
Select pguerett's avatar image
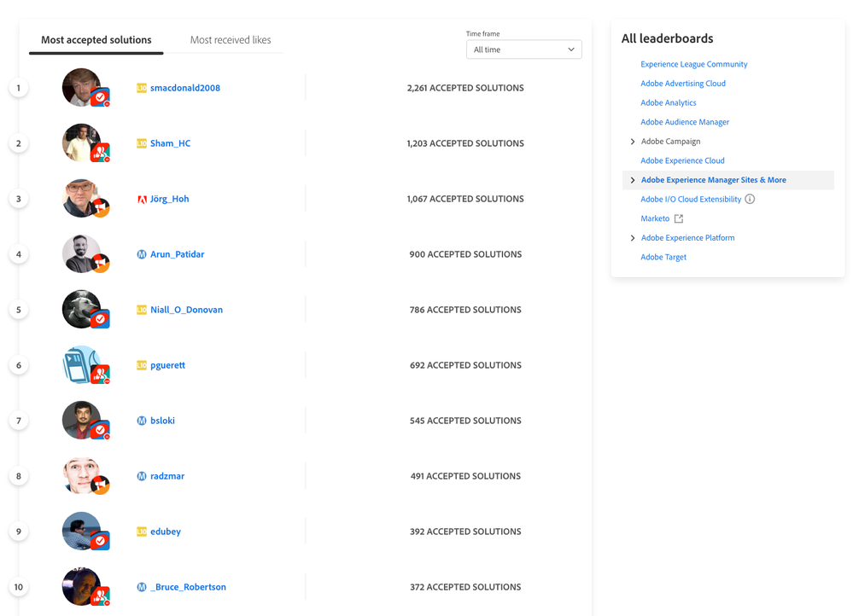pos(81,364)
